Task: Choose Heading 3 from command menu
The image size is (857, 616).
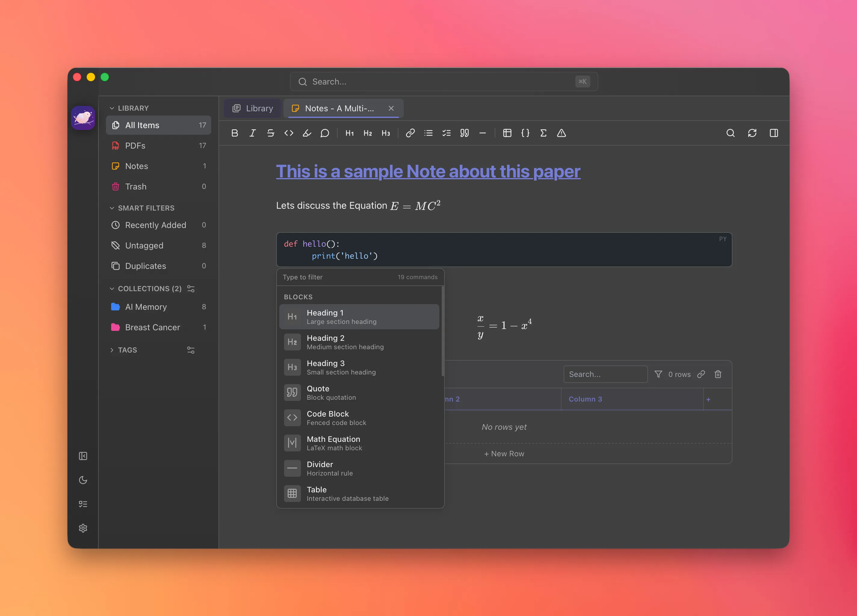Action: tap(359, 368)
